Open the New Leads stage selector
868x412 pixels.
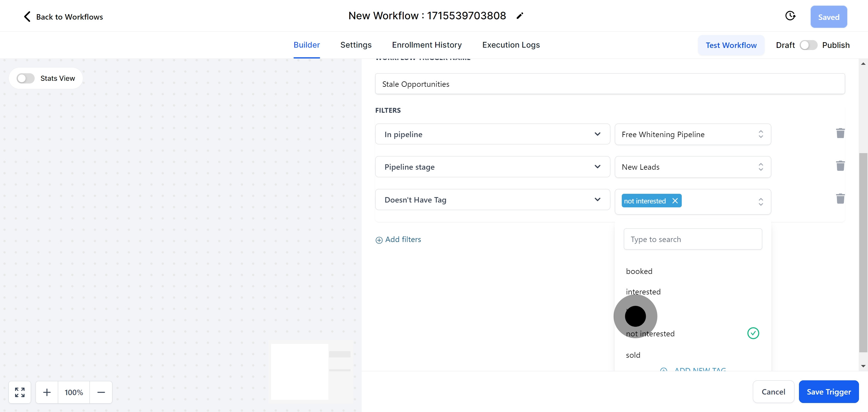[693, 167]
